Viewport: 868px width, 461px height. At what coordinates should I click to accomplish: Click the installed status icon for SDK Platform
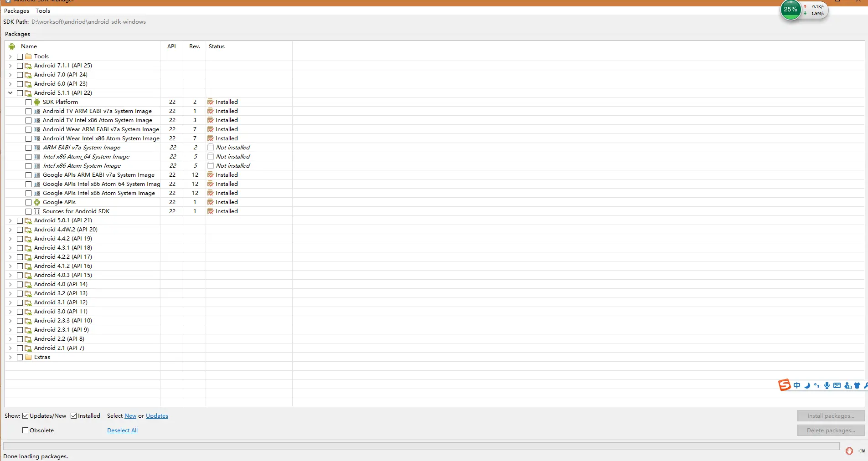click(x=210, y=102)
